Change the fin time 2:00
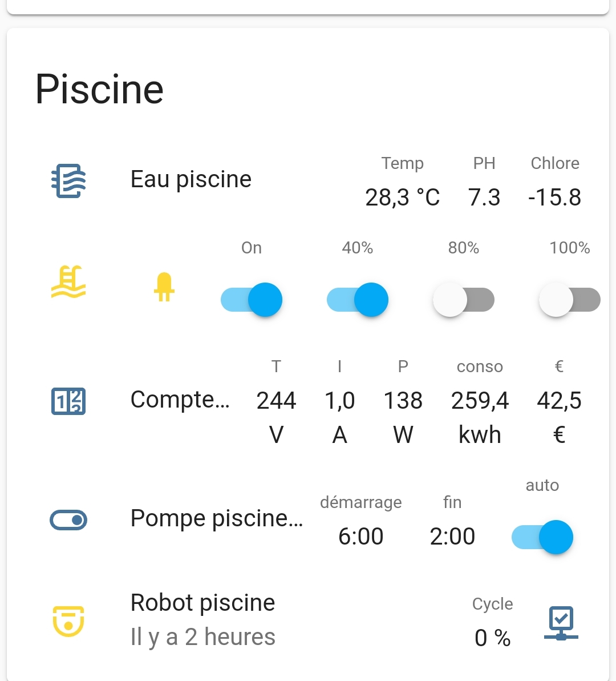 (x=452, y=537)
